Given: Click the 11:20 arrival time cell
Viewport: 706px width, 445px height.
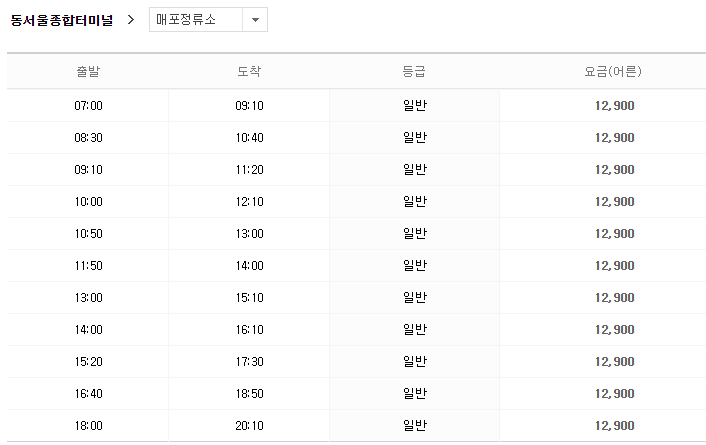Looking at the screenshot, I should coord(249,169).
